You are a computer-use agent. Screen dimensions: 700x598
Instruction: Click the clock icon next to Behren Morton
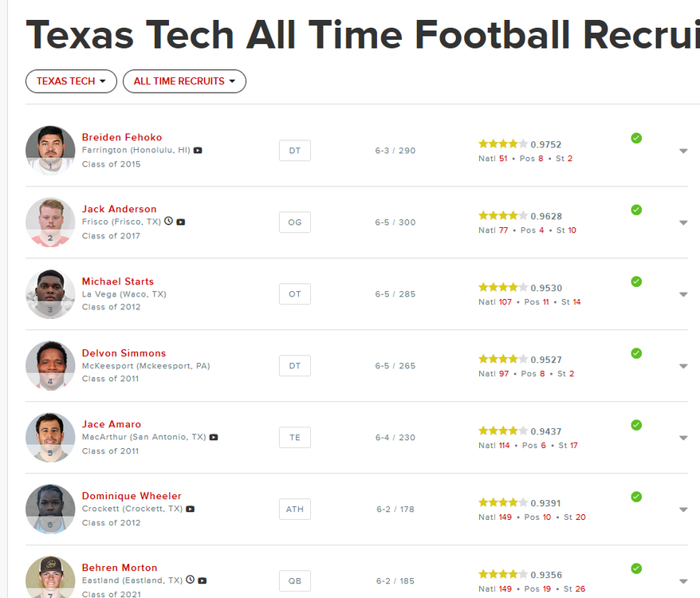click(x=190, y=580)
